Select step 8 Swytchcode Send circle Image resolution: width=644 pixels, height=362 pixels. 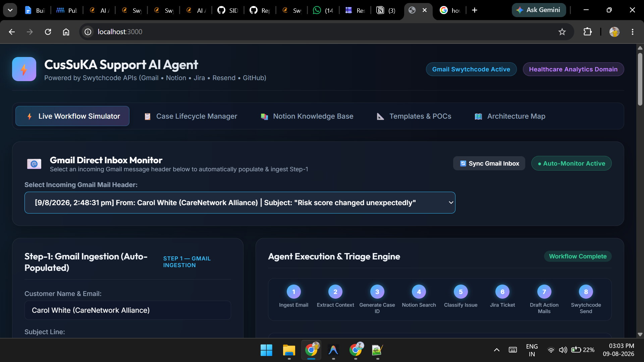tap(586, 292)
